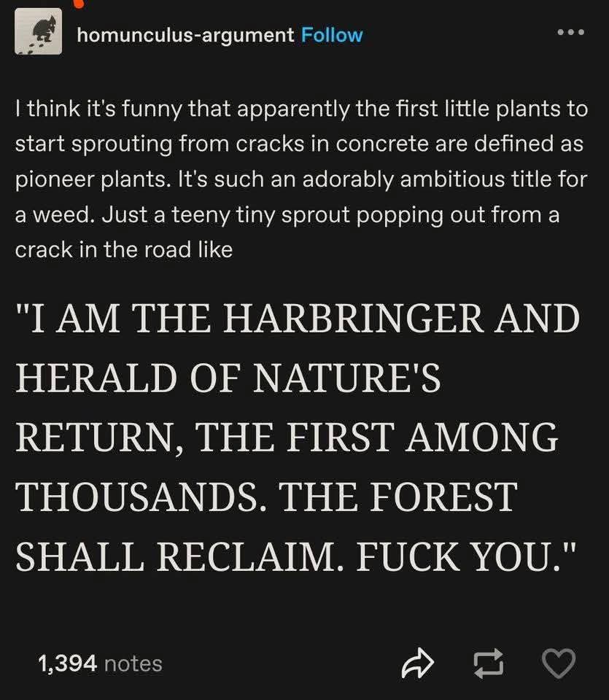Click the text "crack in the road like"
The height and width of the screenshot is (700, 609).
[x=124, y=249]
